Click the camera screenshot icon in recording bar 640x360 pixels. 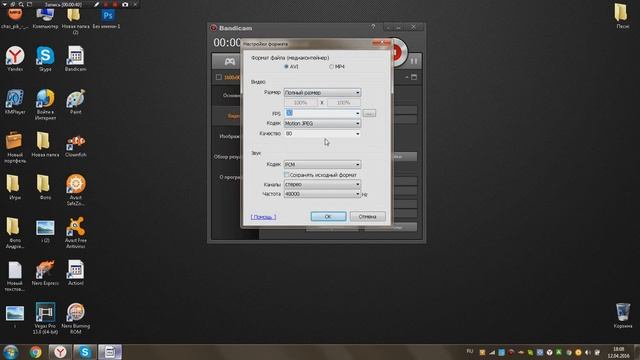125,4
